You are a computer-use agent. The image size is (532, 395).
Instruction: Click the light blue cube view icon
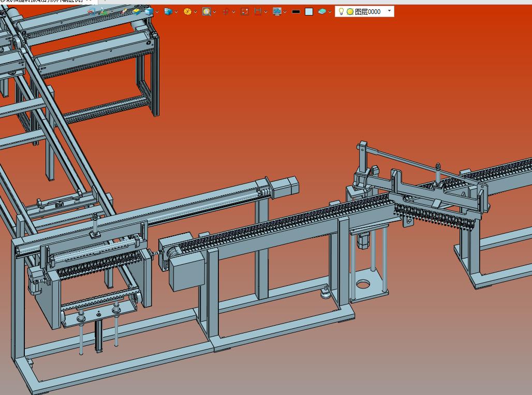click(149, 11)
